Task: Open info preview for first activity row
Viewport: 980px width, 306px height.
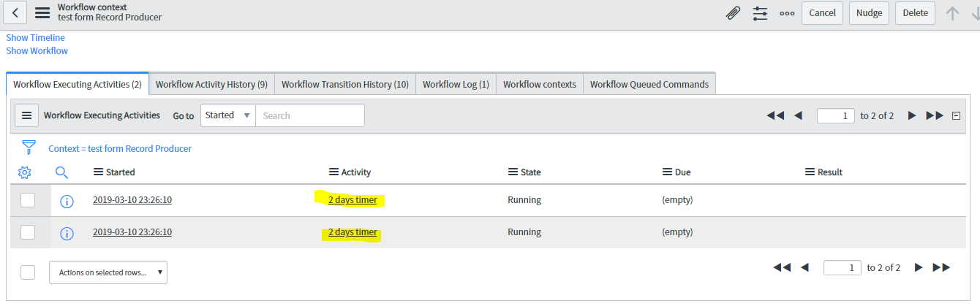Action: pos(67,201)
